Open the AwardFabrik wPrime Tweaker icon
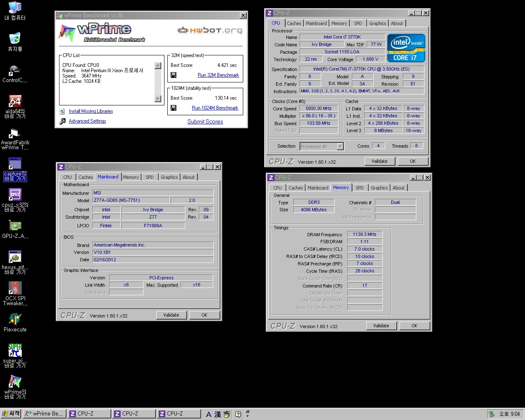Viewport: 525px width, 420px height. pos(15,138)
